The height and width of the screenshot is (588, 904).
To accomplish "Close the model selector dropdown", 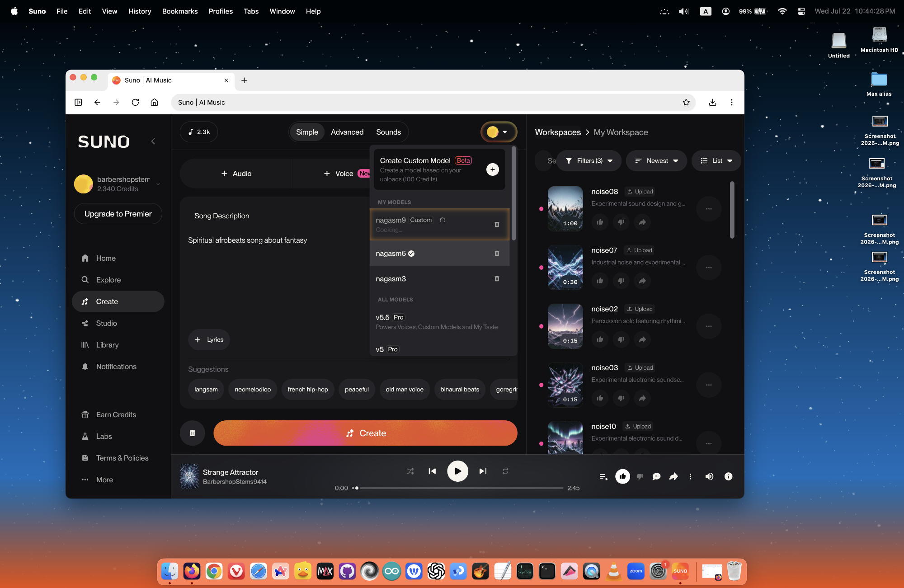I will click(499, 132).
